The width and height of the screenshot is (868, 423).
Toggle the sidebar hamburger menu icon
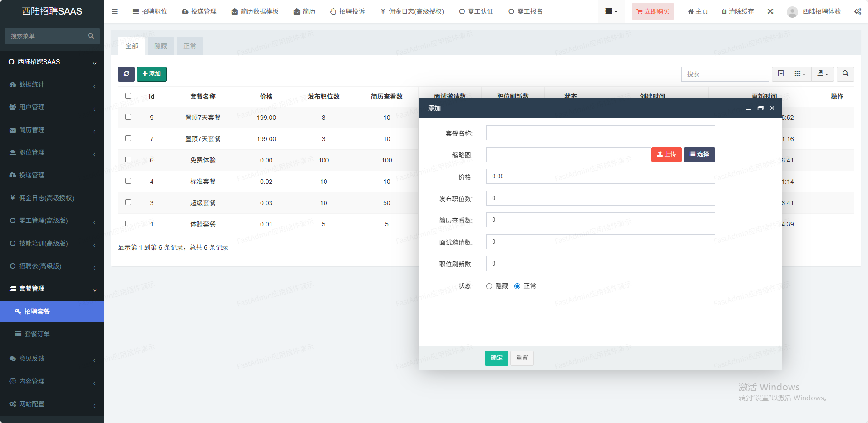pos(114,11)
